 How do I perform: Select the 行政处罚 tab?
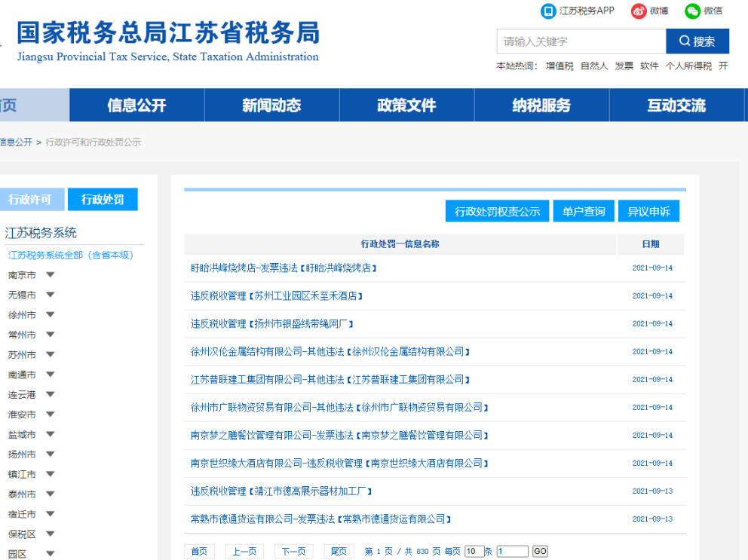tap(103, 200)
